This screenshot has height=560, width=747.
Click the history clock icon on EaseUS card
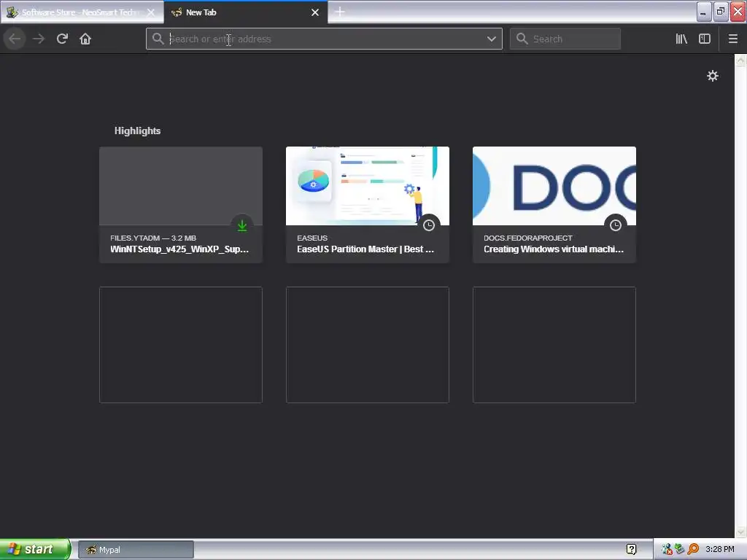coord(429,225)
